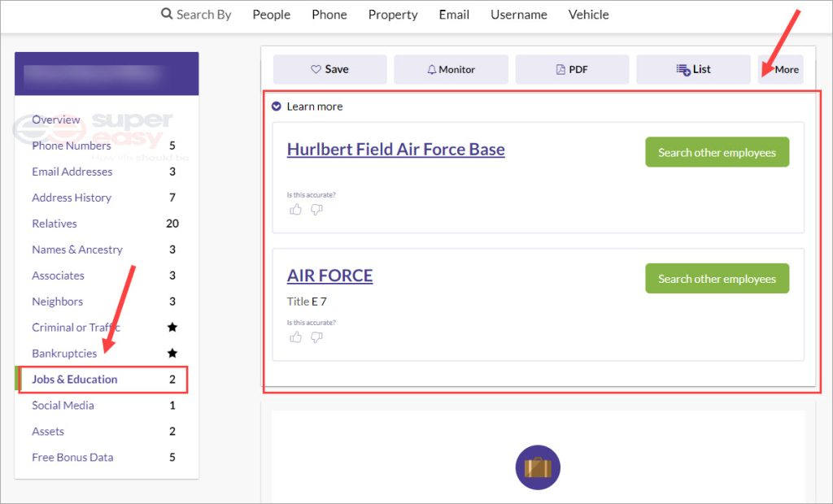Click the heart icon on Save
Viewport: 833px width, 504px height.
click(316, 70)
